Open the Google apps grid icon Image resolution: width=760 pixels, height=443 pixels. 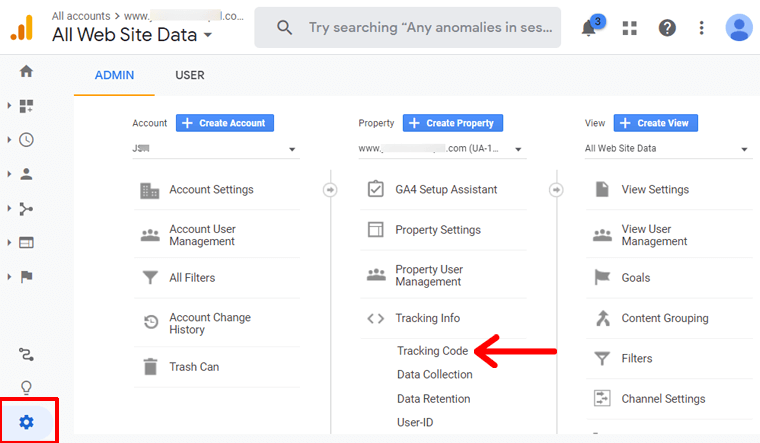[x=629, y=28]
